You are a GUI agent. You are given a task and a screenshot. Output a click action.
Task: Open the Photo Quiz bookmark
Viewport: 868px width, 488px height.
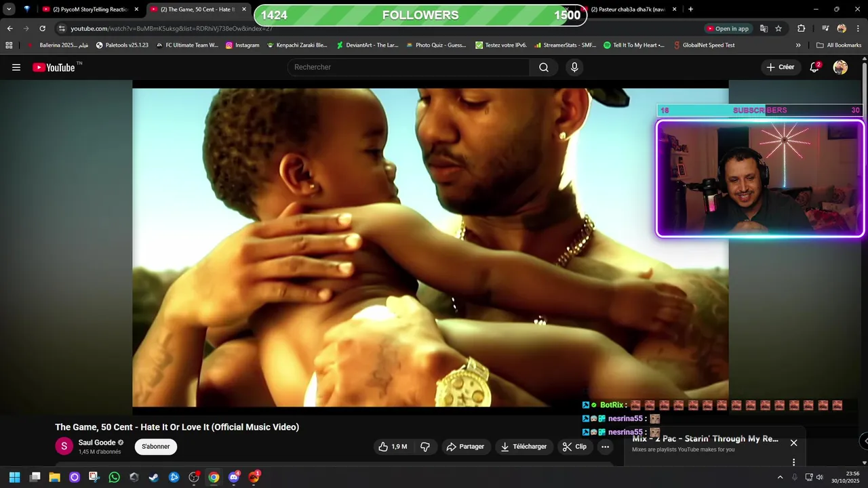(x=435, y=45)
